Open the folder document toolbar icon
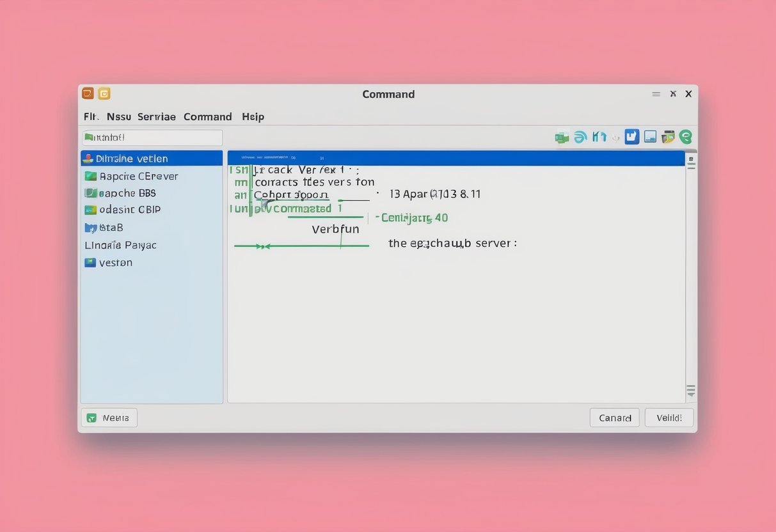Viewport: 776px width, 532px height. (x=667, y=136)
